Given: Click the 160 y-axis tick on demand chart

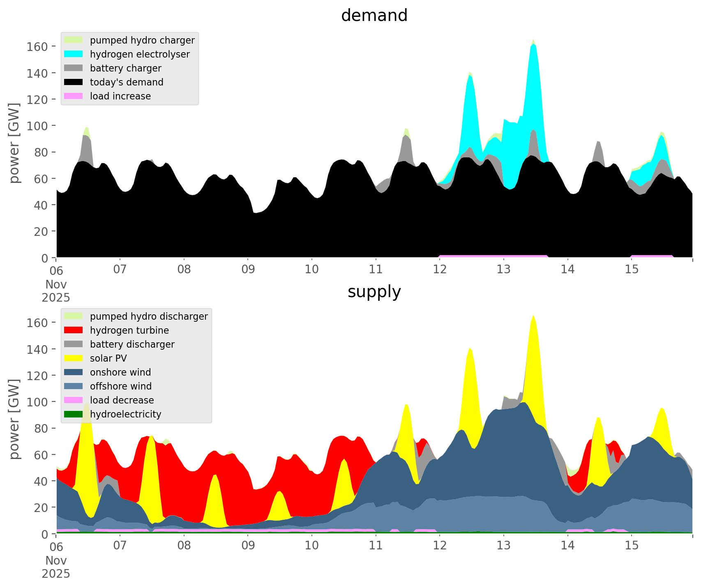Looking at the screenshot, I should (37, 46).
